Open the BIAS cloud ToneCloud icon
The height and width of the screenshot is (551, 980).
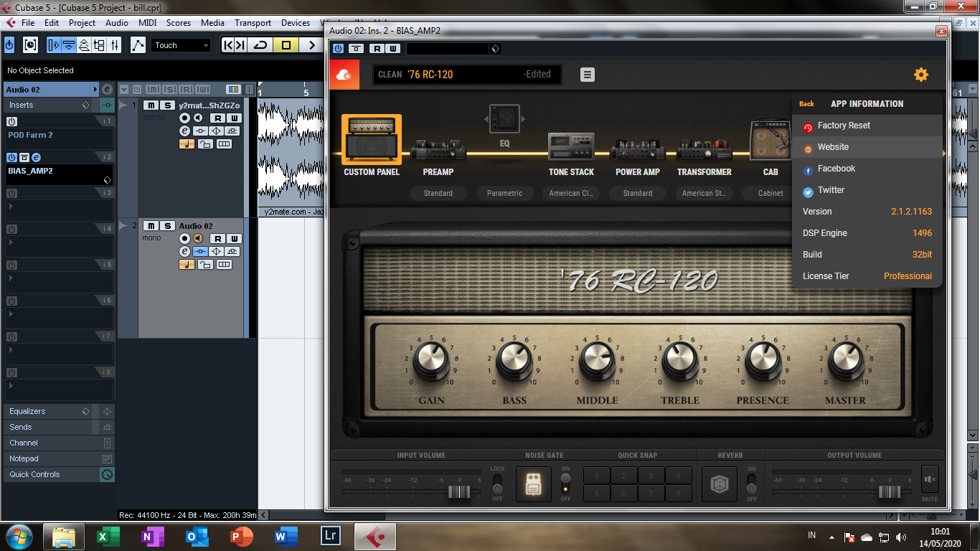pyautogui.click(x=344, y=75)
